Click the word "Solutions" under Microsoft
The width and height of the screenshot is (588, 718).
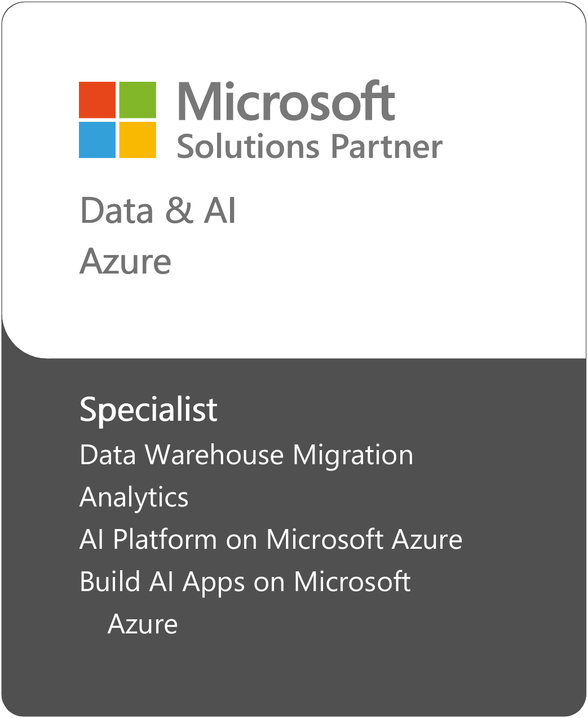[248, 147]
